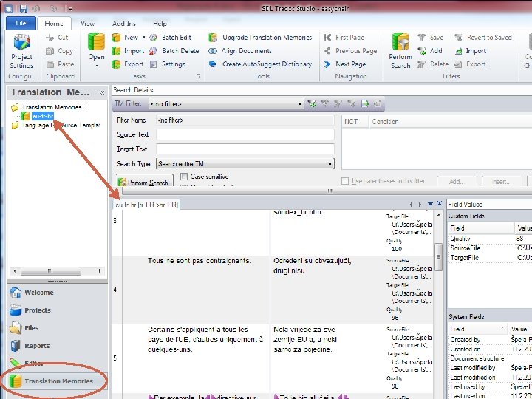Open translation memory Settings
This screenshot has width=532, height=399.
[168, 64]
